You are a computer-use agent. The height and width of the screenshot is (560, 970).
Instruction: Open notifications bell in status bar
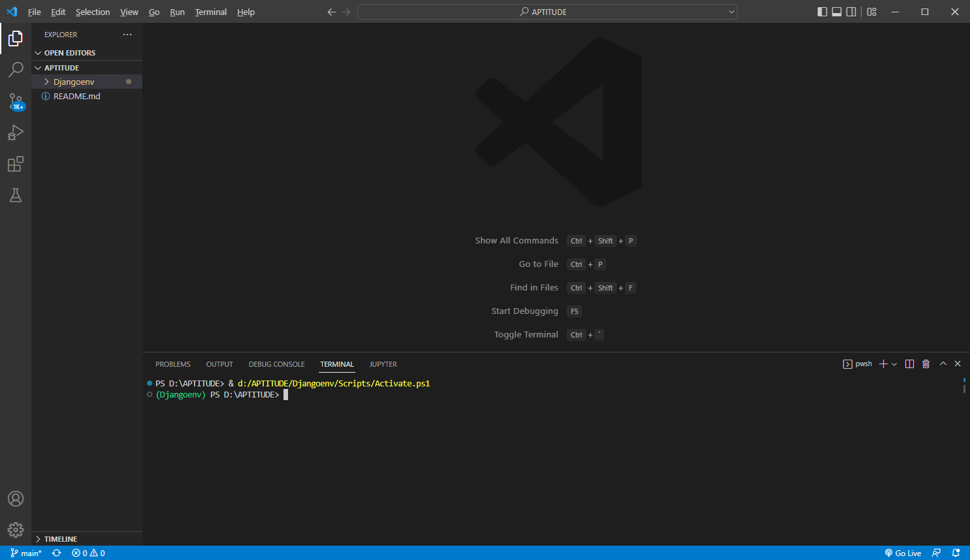click(x=956, y=553)
